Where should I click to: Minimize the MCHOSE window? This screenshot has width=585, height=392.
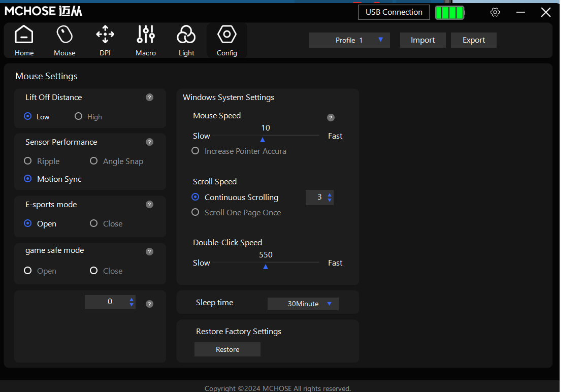pos(521,12)
